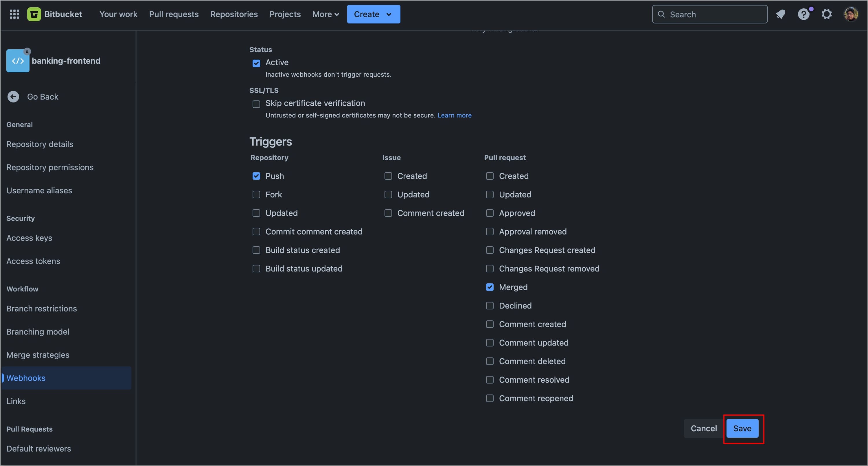
Task: Open the Create dropdown button
Action: coord(373,14)
